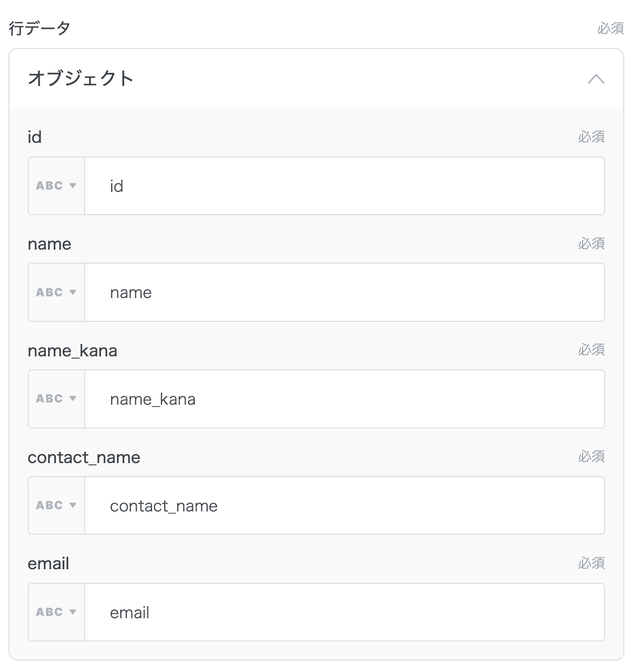Focus the contact_name input field
Viewport: 630px width, 672px height.
click(x=344, y=505)
